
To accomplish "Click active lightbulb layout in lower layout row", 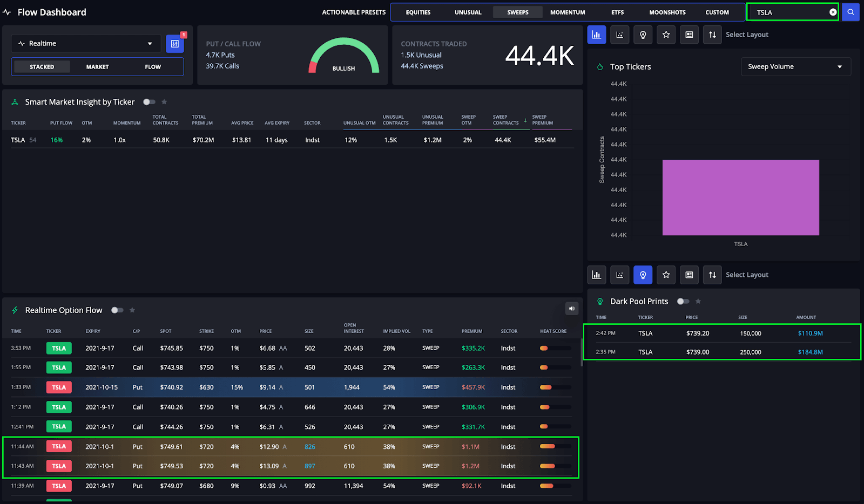I will click(643, 275).
